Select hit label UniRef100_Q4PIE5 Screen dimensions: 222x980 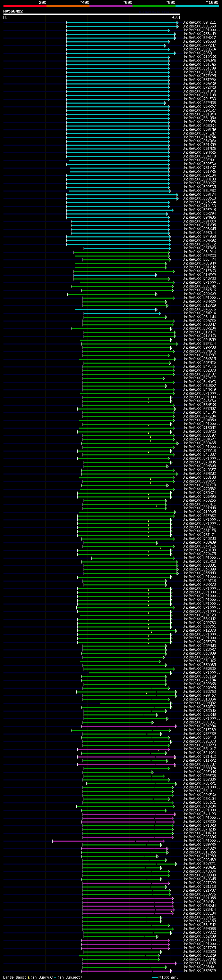pyautogui.click(x=199, y=546)
